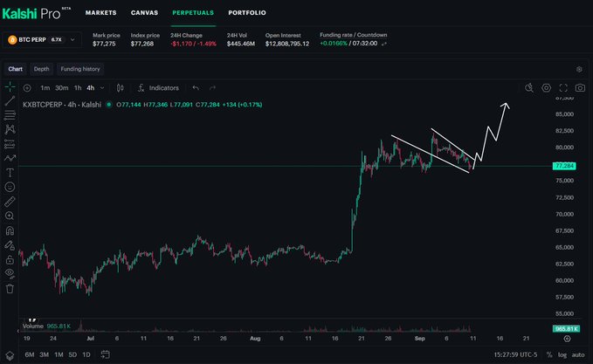
Task: Set chart range to 6M
Action: click(30, 354)
